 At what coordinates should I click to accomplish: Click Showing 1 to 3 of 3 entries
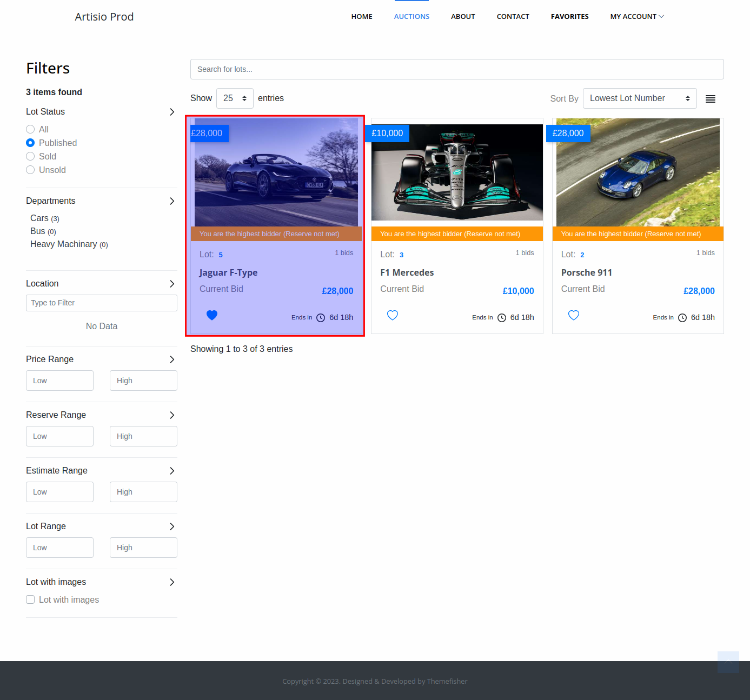(241, 349)
